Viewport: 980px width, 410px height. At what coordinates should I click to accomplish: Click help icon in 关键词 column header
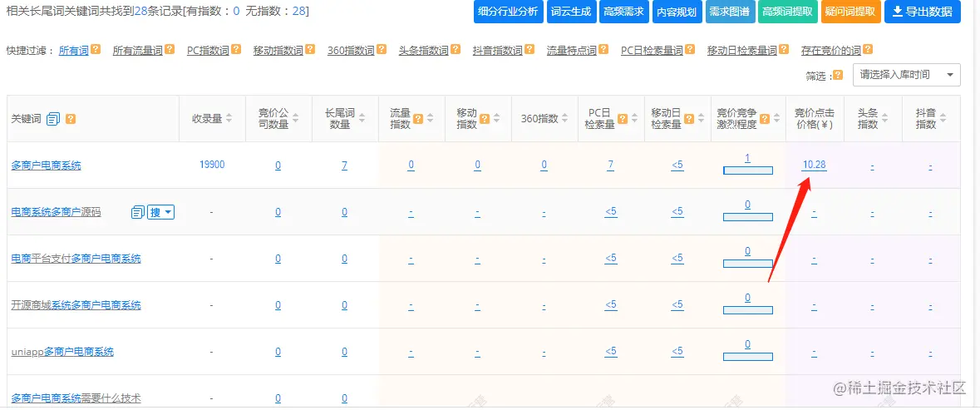tap(71, 119)
